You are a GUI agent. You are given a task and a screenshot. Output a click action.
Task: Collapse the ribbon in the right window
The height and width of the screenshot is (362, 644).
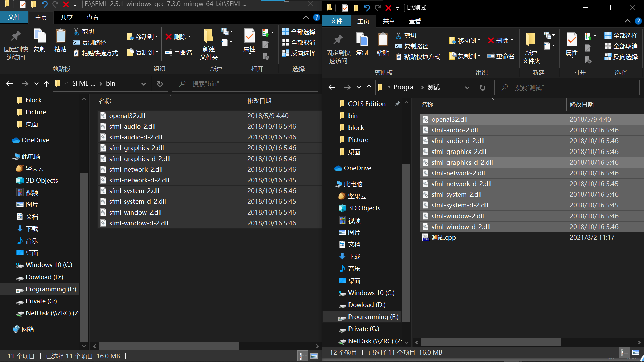click(x=627, y=21)
